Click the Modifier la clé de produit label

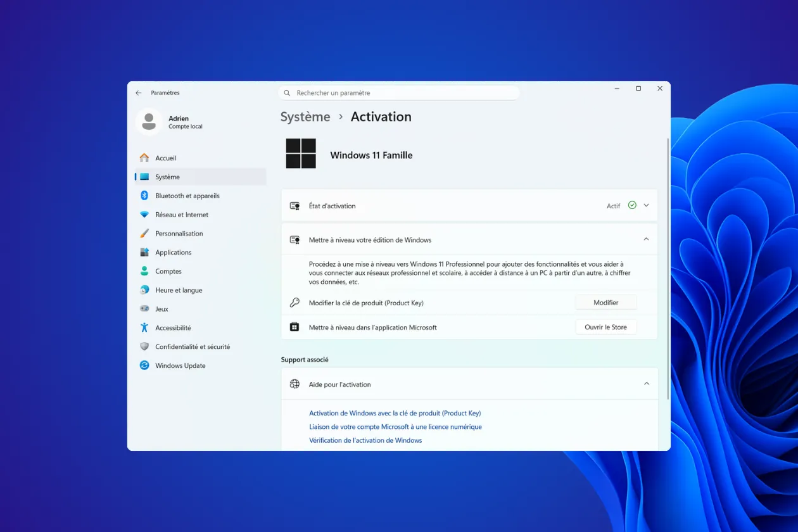(366, 303)
